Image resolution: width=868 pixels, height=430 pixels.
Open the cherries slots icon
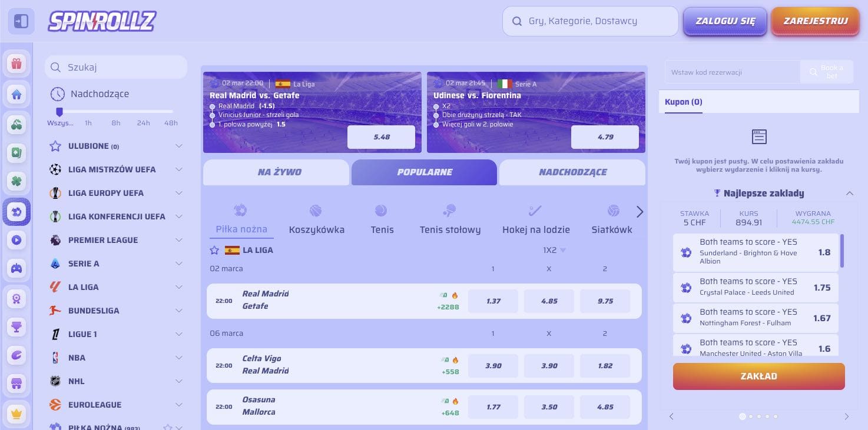point(16,124)
